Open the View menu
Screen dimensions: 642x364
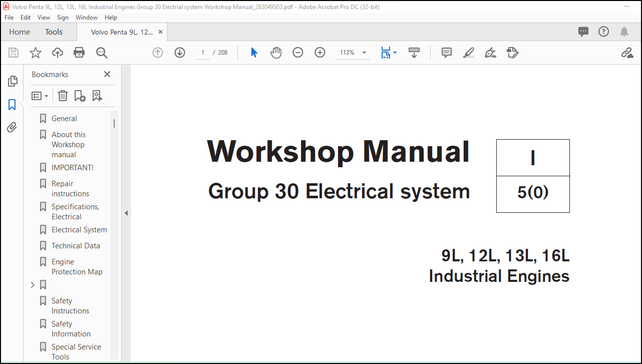tap(44, 17)
